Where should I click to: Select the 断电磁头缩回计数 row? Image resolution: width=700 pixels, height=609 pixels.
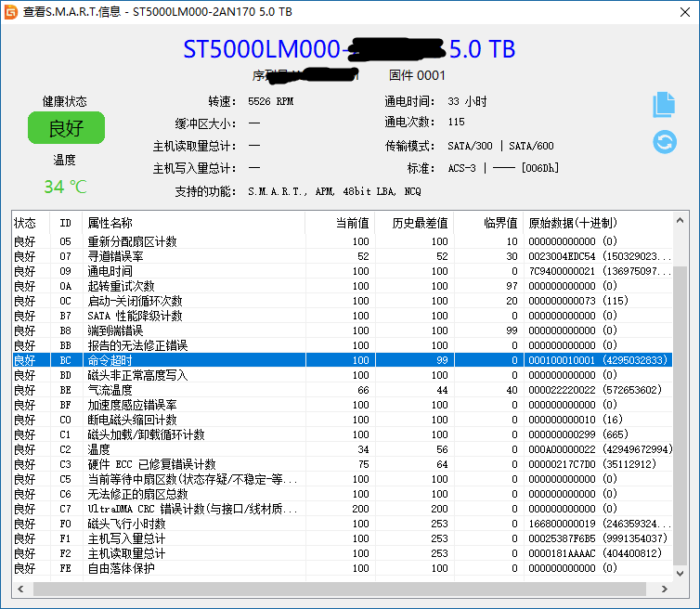tap(343, 420)
